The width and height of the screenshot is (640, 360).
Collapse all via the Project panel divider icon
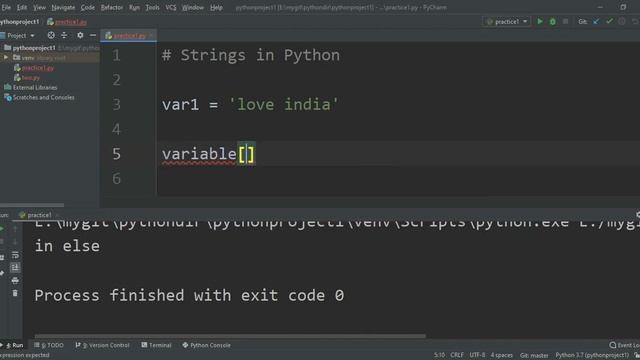[64, 36]
